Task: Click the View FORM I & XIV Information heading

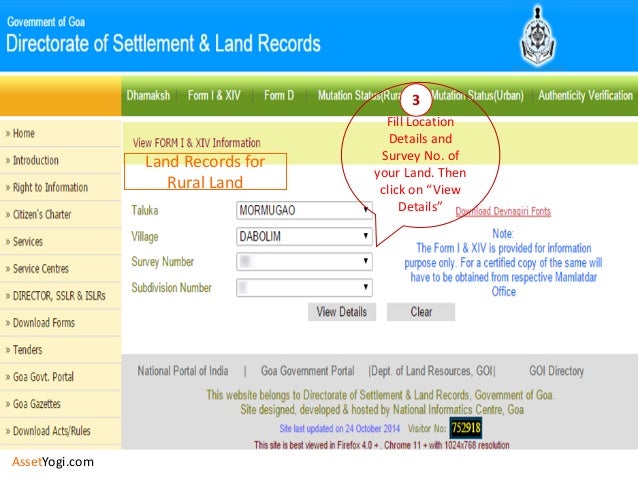Action: click(x=197, y=143)
